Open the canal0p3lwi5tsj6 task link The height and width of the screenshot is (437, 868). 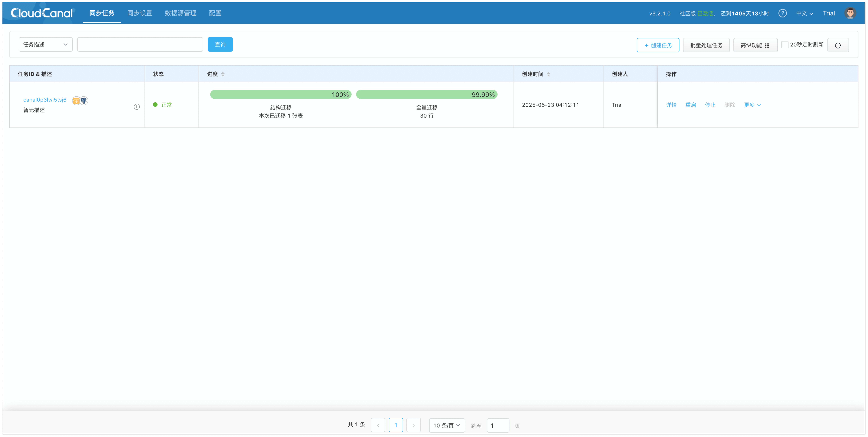pyautogui.click(x=45, y=100)
